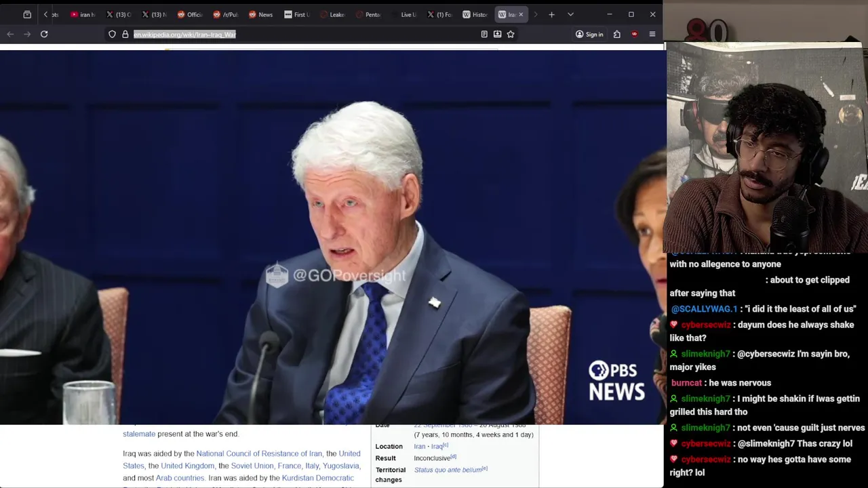
Task: Switch to the 'News' tab
Action: click(x=261, y=14)
